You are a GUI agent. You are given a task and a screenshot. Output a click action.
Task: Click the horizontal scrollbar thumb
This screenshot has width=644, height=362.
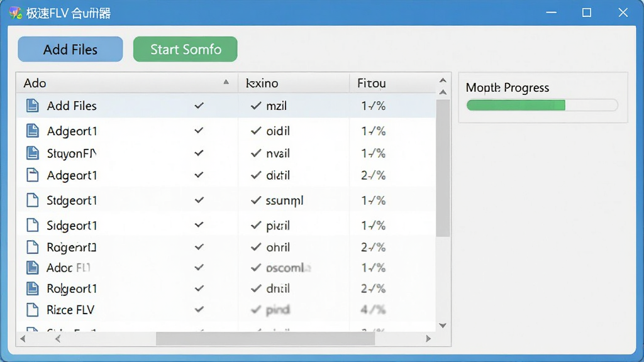pyautogui.click(x=265, y=339)
